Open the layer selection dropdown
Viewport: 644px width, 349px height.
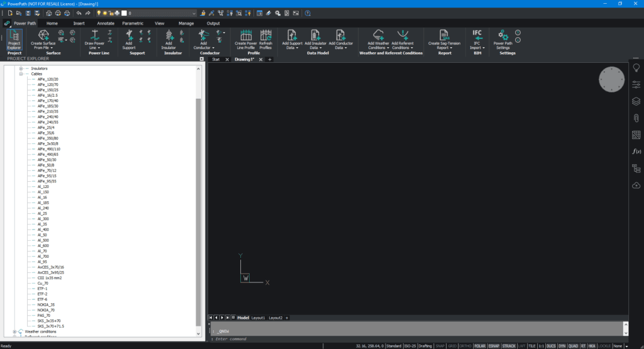(194, 13)
